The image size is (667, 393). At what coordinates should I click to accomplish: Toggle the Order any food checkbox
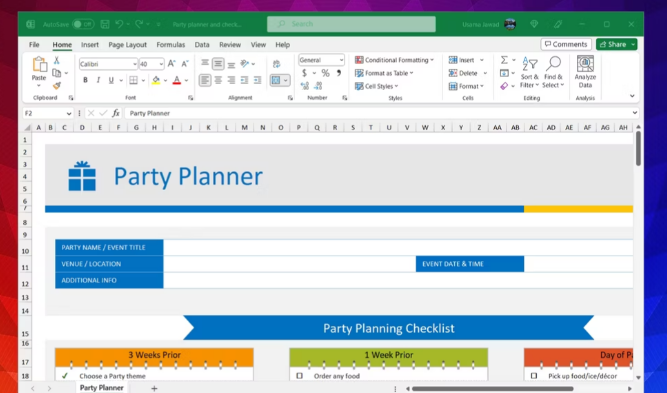299,376
